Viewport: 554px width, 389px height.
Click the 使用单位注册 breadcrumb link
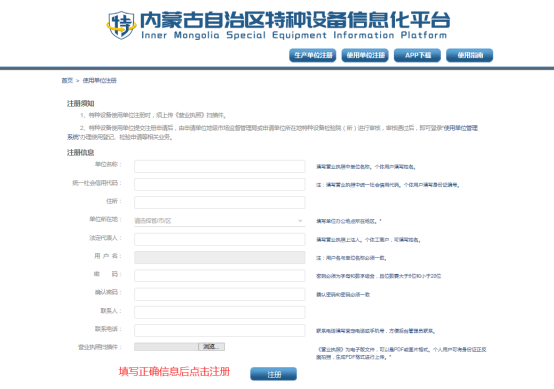[x=100, y=81]
